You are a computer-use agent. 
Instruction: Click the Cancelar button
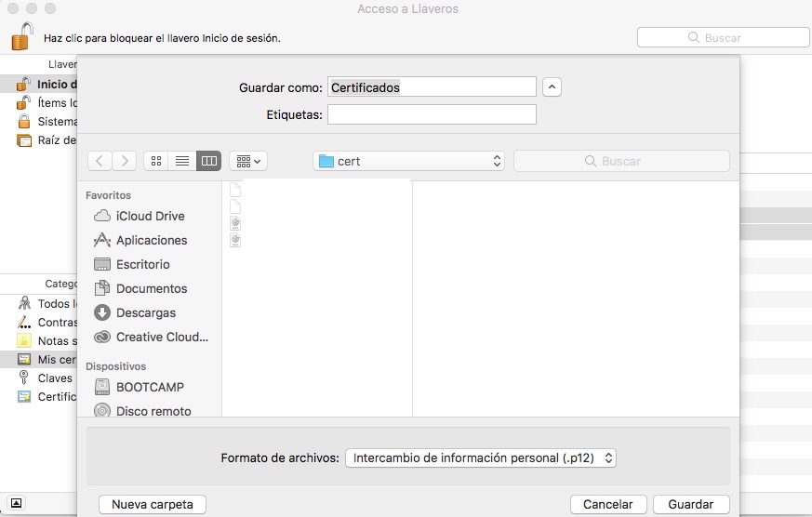pyautogui.click(x=607, y=504)
